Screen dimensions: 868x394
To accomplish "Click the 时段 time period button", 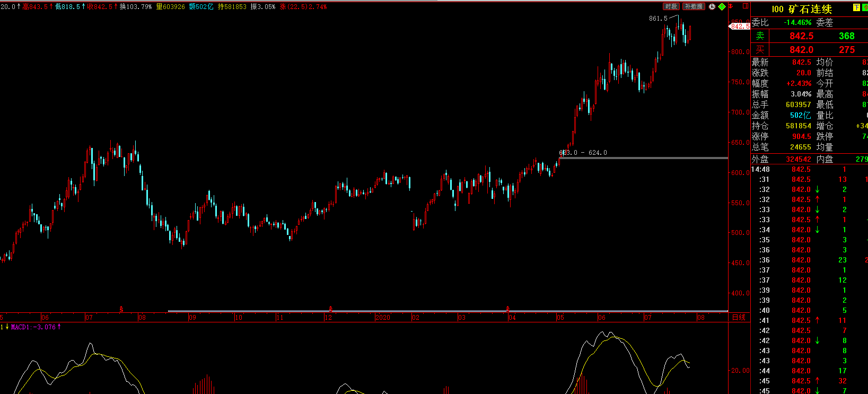I will coord(671,6).
